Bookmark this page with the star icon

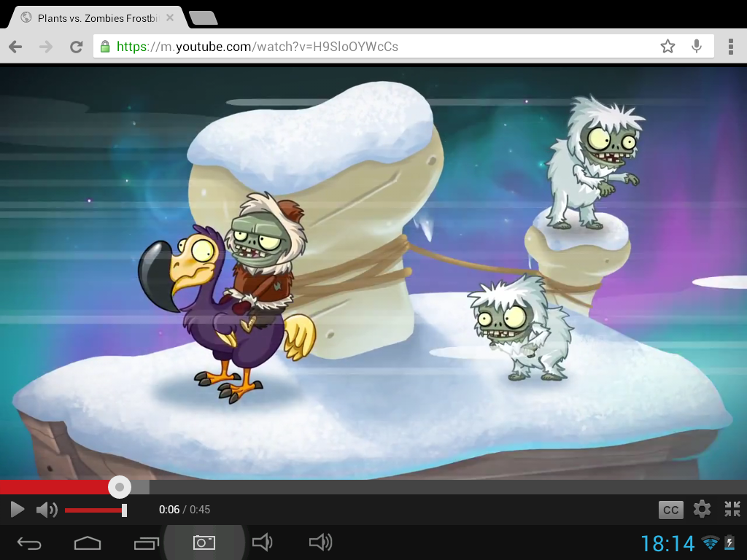coord(668,46)
